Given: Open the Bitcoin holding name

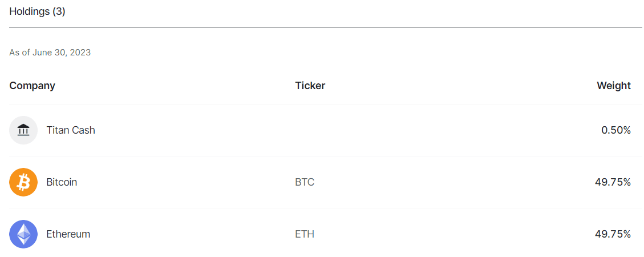Looking at the screenshot, I should pyautogui.click(x=62, y=182).
